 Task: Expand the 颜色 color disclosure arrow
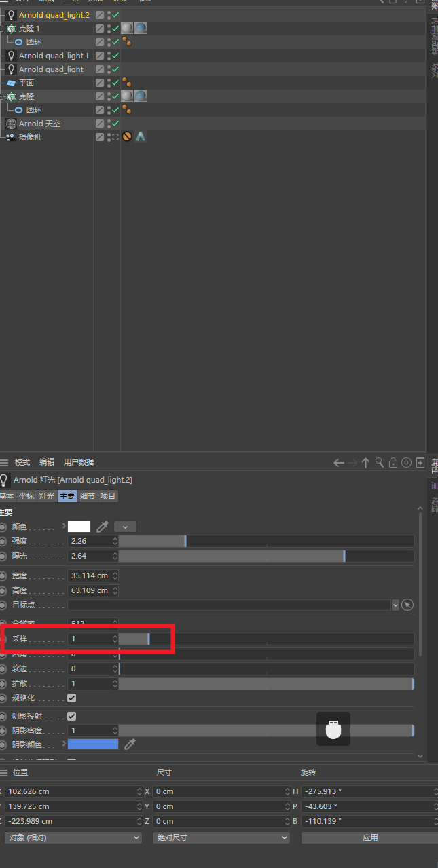coord(64,526)
